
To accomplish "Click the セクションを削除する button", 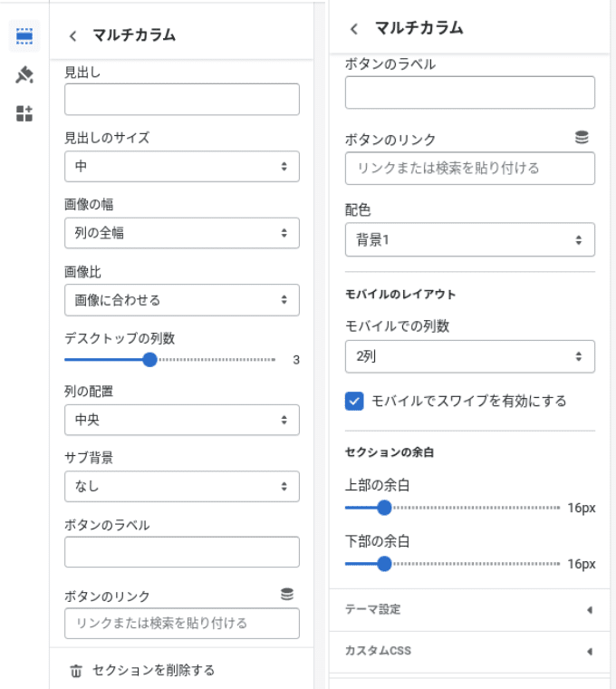I will tap(142, 671).
